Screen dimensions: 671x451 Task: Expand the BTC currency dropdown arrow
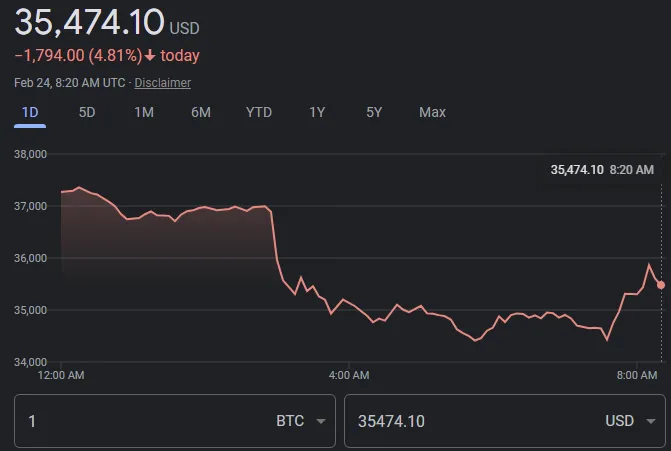click(321, 421)
